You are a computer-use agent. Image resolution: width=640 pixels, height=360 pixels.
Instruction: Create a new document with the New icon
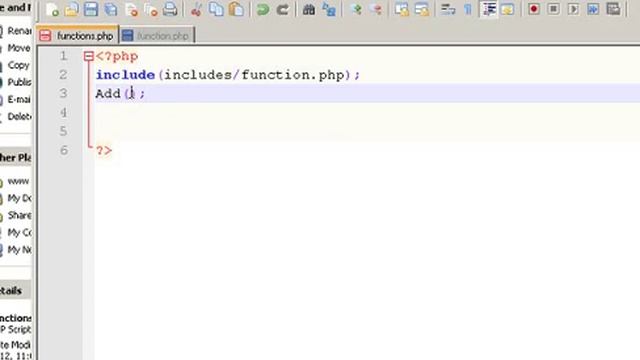[52, 9]
